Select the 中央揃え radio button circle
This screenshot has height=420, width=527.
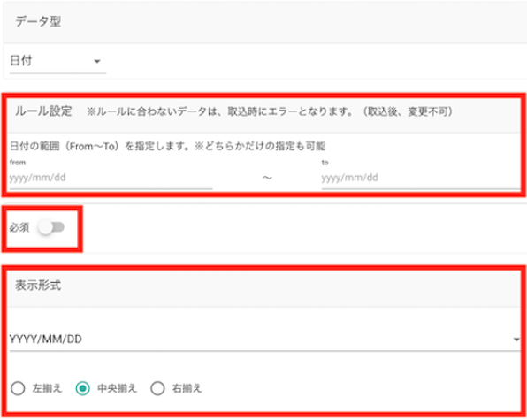82,389
